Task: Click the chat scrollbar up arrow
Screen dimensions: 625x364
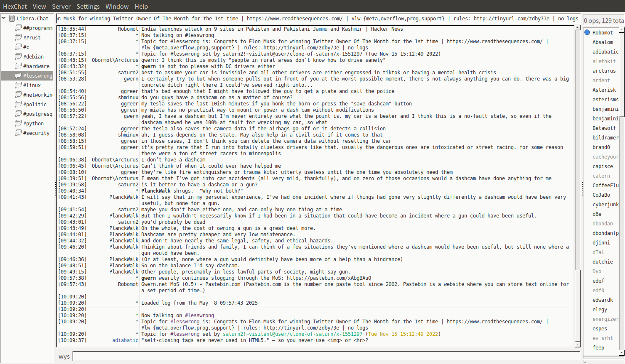Action: (x=578, y=28)
